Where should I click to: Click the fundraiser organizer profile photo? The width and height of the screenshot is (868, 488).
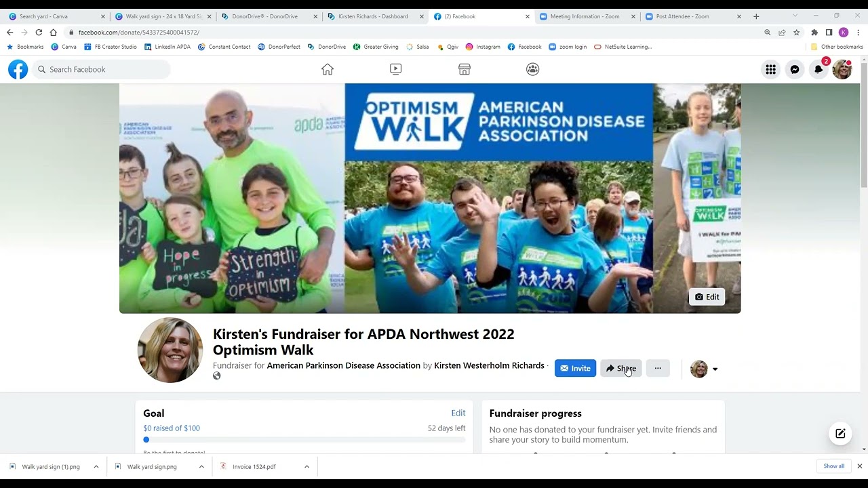pos(170,350)
